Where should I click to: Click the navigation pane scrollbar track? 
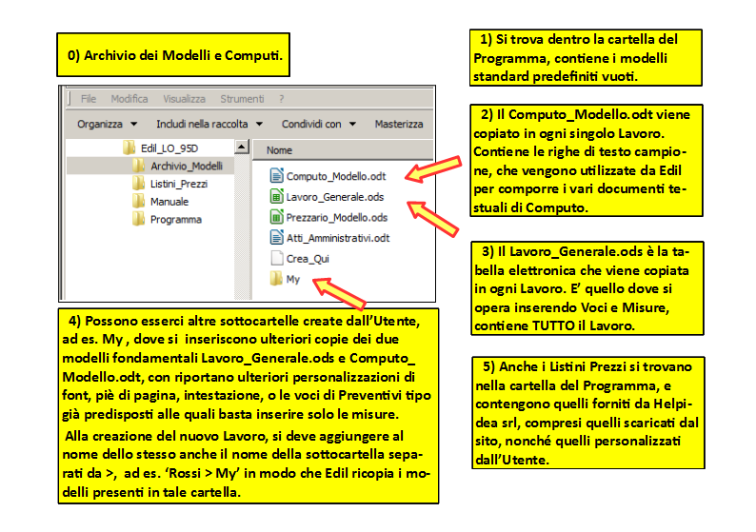click(x=242, y=227)
